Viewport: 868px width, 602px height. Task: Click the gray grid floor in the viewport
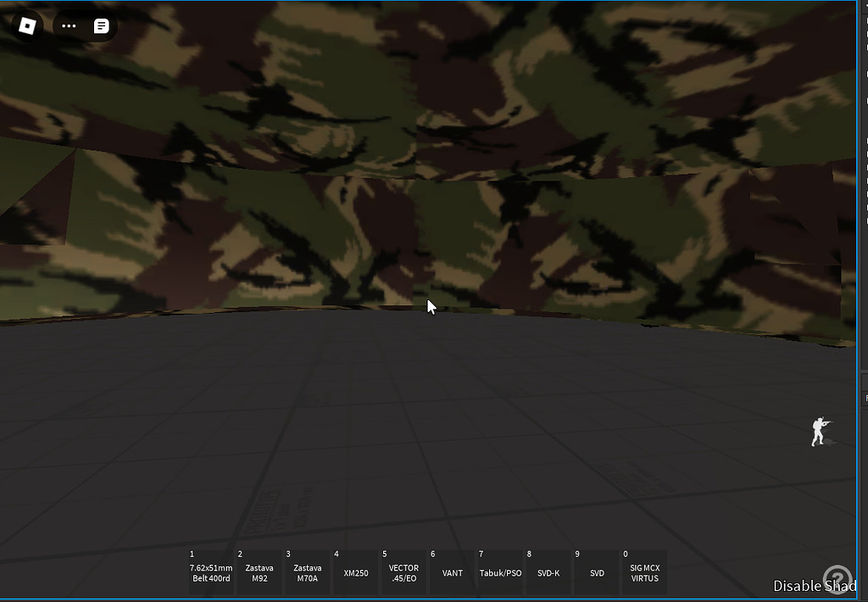tap(424, 441)
